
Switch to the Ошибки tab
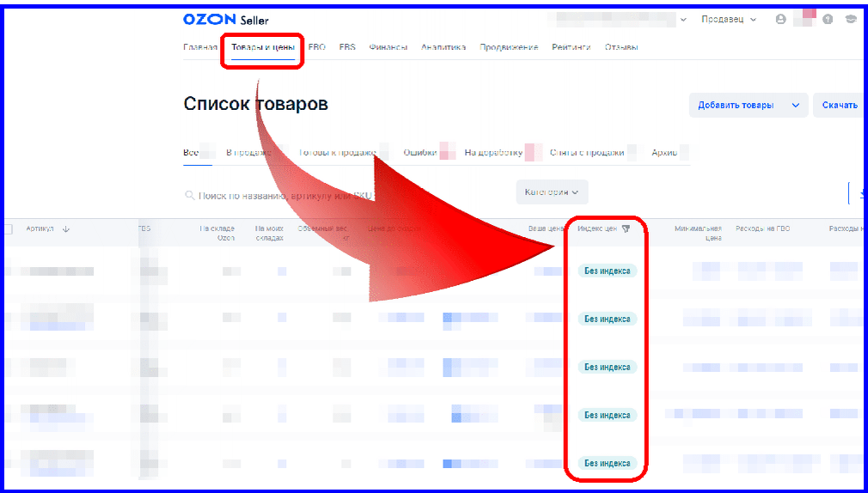click(420, 153)
